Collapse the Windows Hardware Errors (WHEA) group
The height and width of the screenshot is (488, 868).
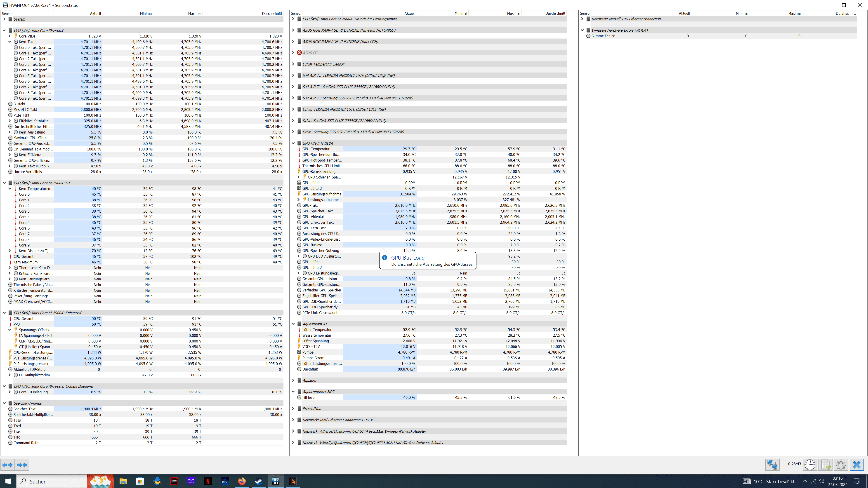point(582,30)
